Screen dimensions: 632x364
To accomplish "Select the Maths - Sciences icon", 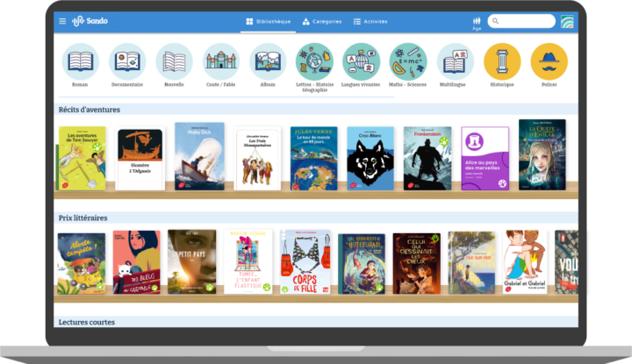I will tap(408, 61).
